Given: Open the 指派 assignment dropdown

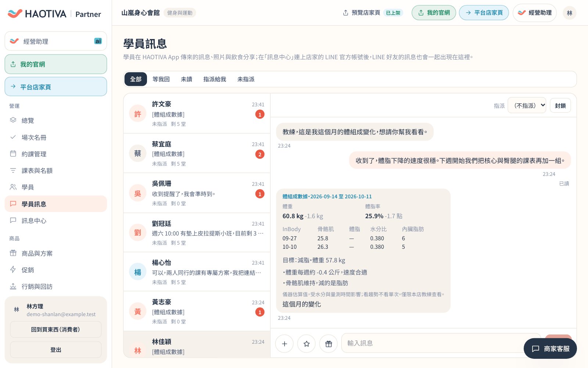Looking at the screenshot, I should pos(527,106).
